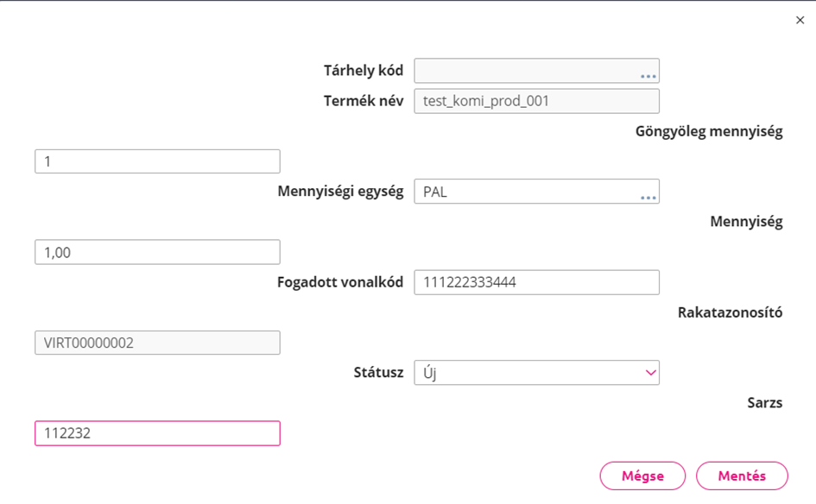Focus the Sarzs field with 112232

pyautogui.click(x=157, y=433)
